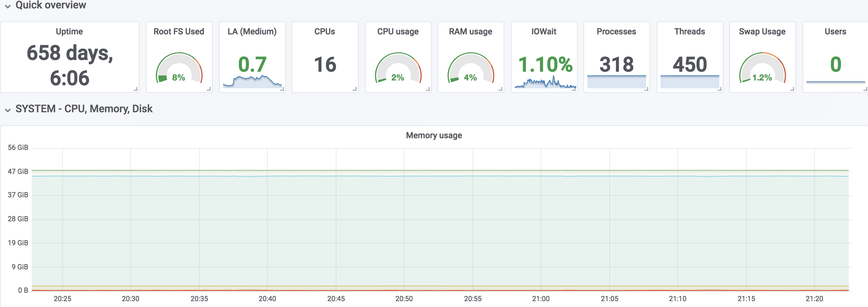
Task: Open the LA (Medium) panel title menu
Action: [x=252, y=31]
